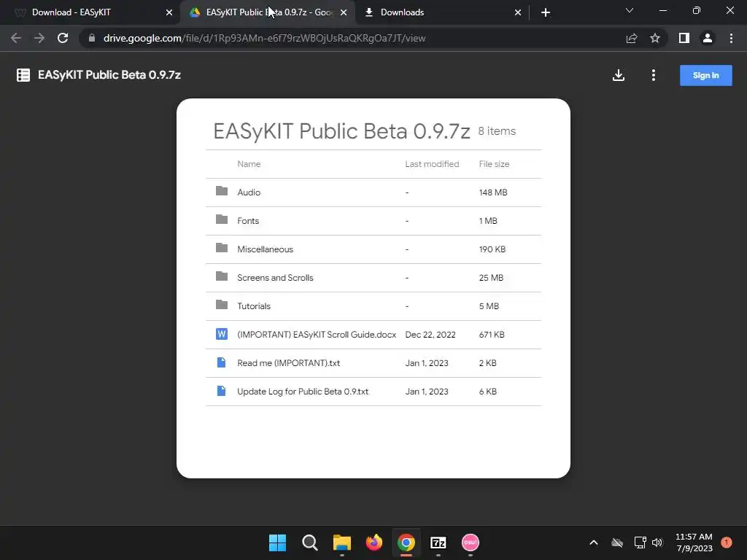The image size is (747, 560).
Task: Open the Audio folder row
Action: (x=373, y=192)
